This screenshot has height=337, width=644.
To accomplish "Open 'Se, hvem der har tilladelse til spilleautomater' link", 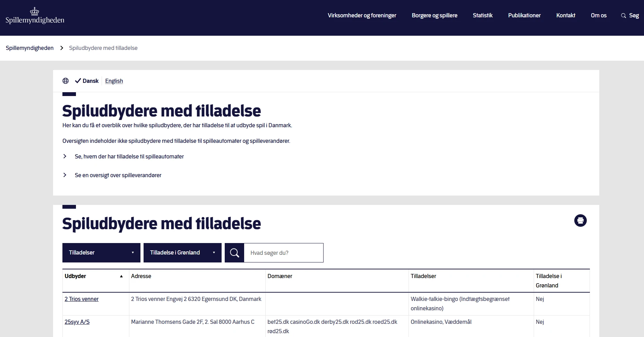I will click(129, 156).
